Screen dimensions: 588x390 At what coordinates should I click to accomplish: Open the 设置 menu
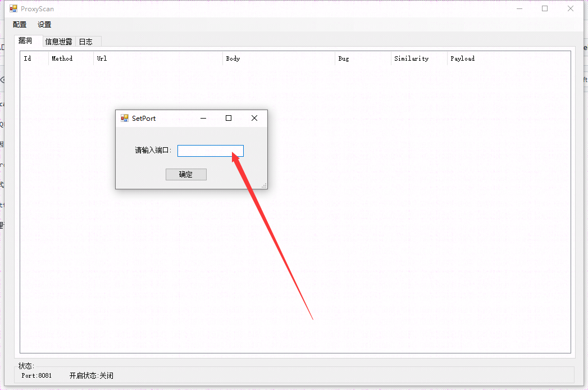(44, 25)
